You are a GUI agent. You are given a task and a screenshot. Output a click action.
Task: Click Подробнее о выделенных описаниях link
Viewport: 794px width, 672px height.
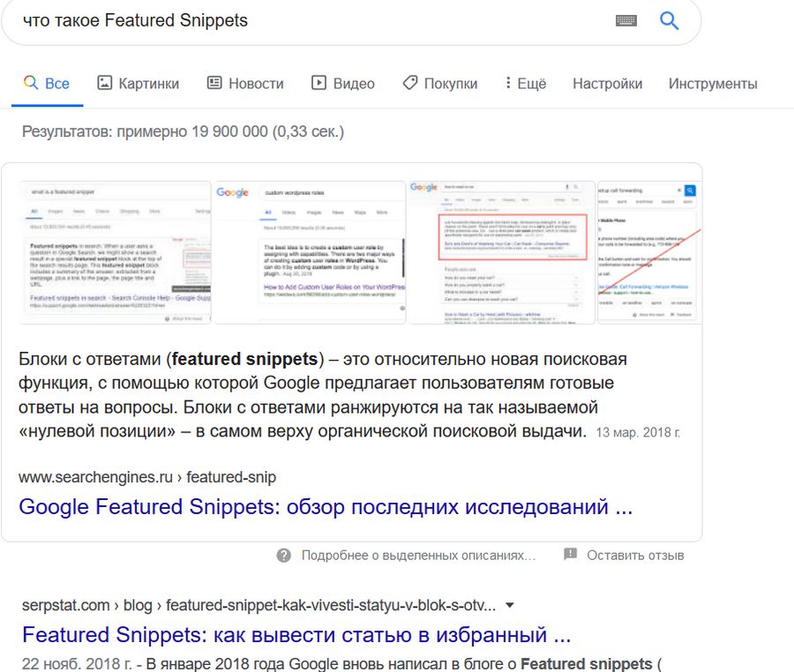pos(418,556)
